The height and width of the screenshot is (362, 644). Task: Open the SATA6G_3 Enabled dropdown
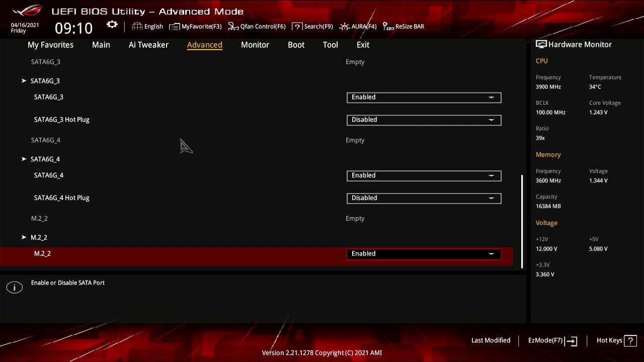(x=424, y=98)
